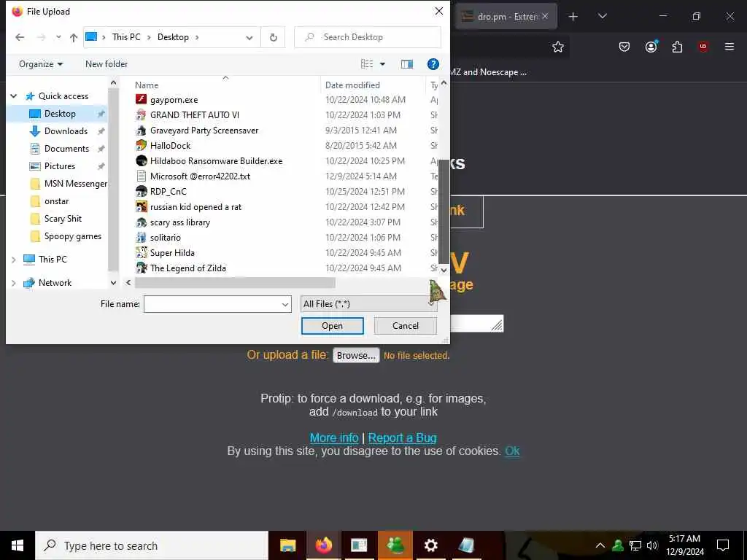The image size is (747, 560).
Task: Click New folder in the dialog toolbar
Action: [107, 64]
